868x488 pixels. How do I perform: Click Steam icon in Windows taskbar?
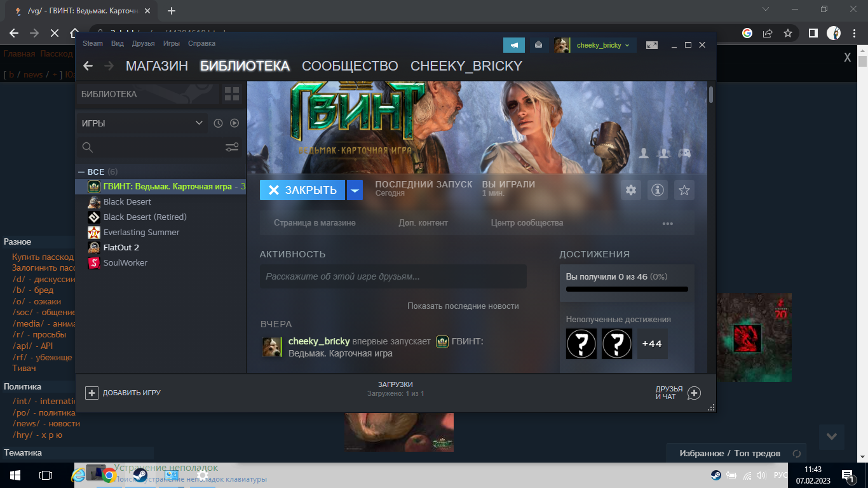[x=140, y=475]
